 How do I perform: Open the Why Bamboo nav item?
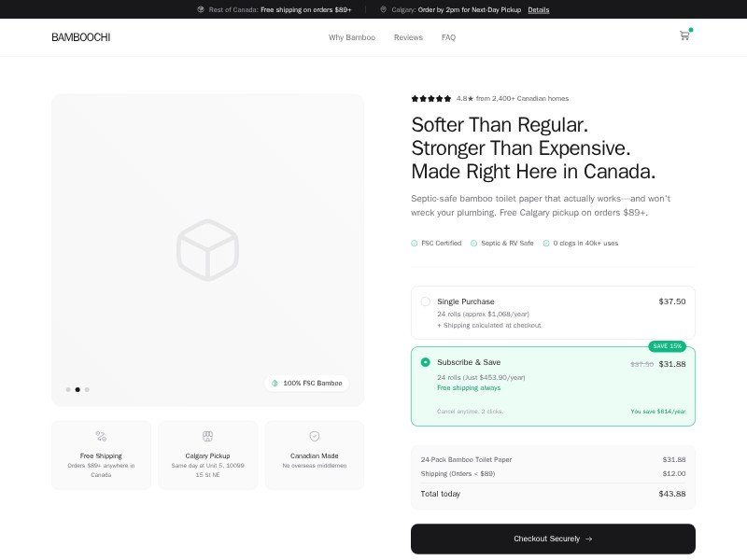coord(352,37)
